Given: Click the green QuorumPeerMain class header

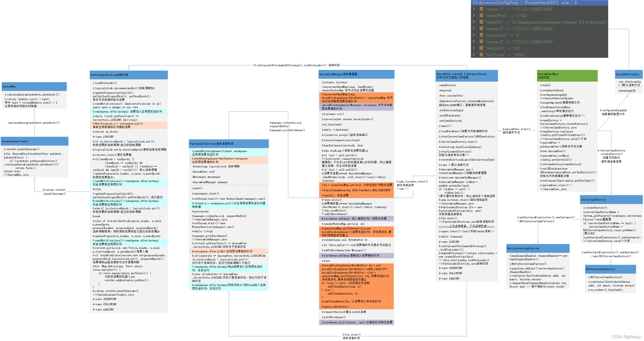Looking at the screenshot, I should tap(567, 76).
